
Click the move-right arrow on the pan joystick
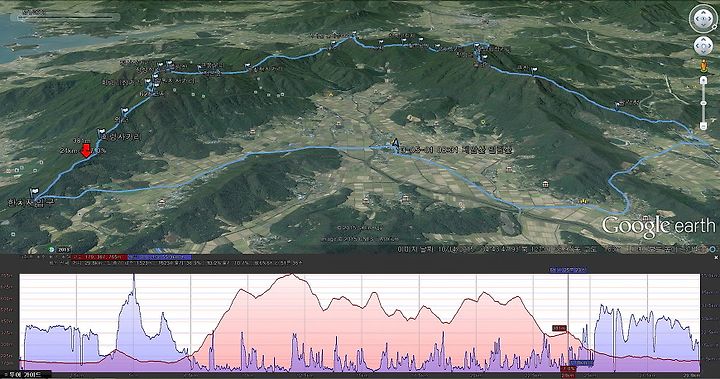(709, 46)
